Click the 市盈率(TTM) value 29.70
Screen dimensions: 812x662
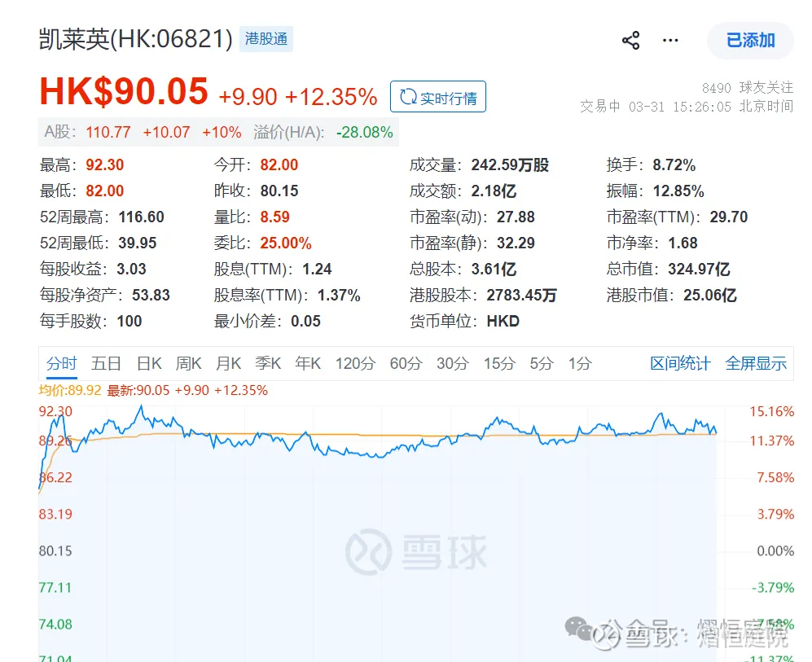tap(729, 217)
